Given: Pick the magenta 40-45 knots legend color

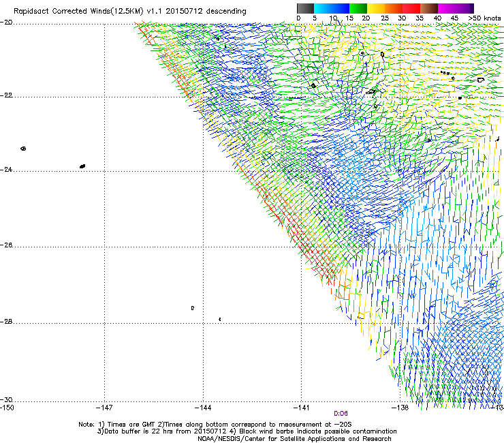Looking at the screenshot, I should point(447,8).
